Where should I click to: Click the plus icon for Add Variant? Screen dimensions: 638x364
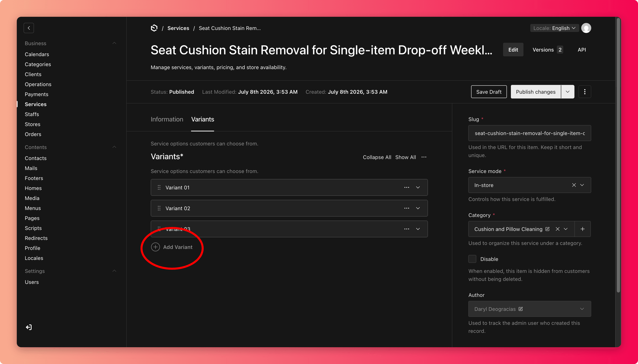pos(155,247)
